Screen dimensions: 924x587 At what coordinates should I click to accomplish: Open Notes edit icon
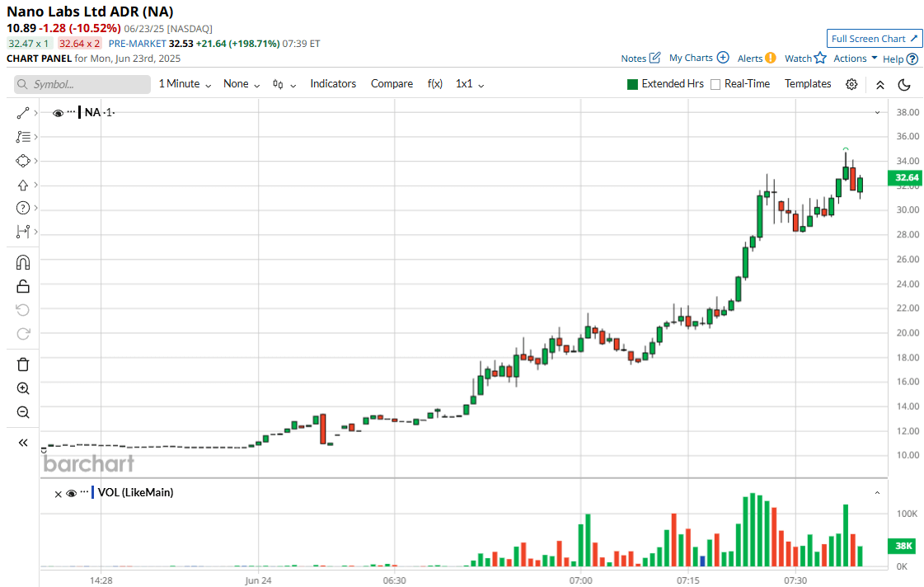(x=654, y=58)
